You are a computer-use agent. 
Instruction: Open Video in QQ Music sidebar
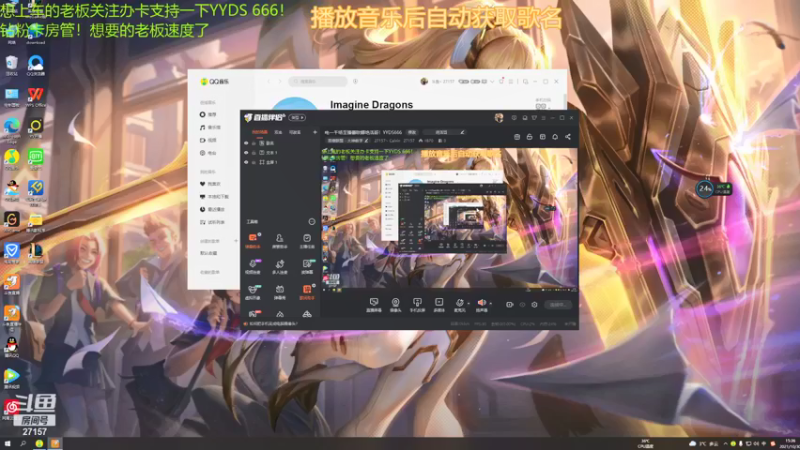(x=209, y=140)
